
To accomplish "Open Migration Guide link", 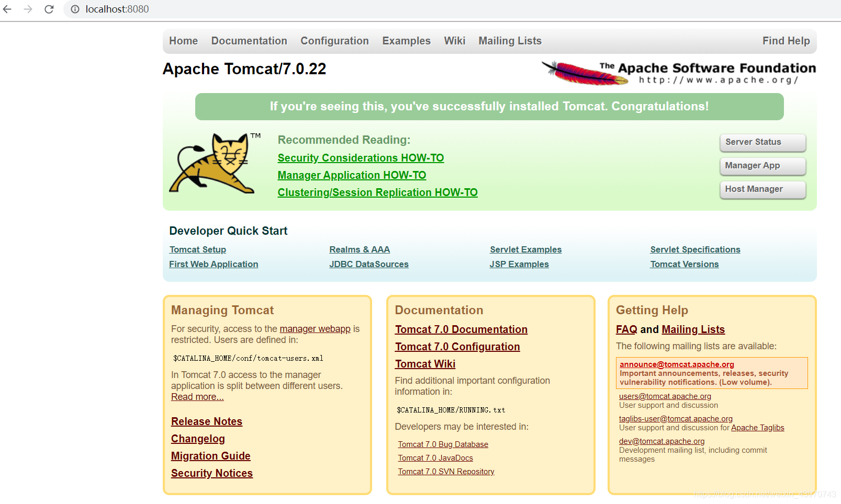I will pos(211,456).
